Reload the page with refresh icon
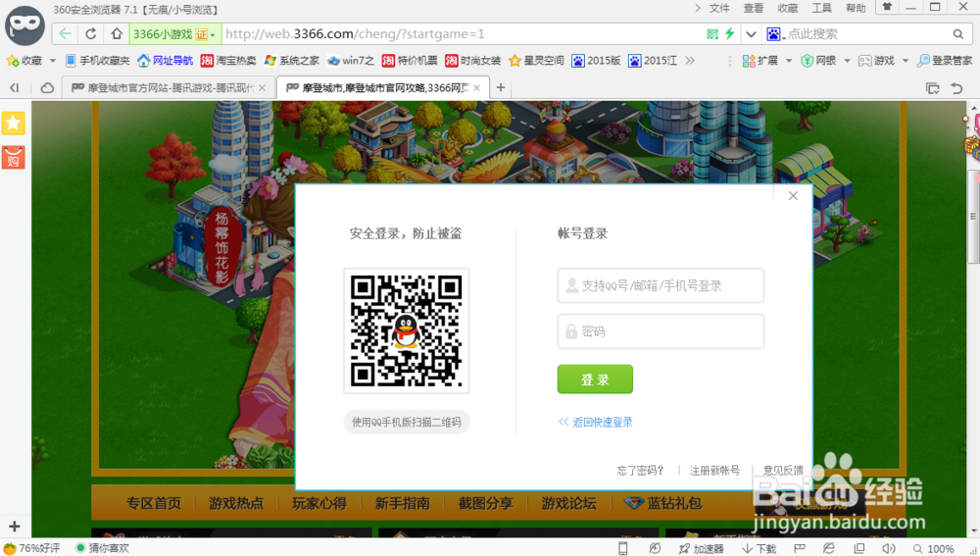 click(x=90, y=33)
